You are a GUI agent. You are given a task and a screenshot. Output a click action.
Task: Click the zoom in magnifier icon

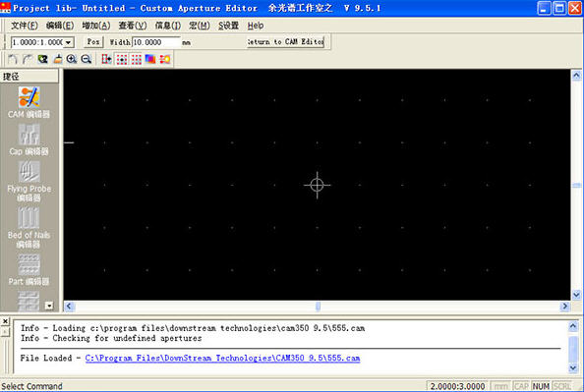click(72, 59)
